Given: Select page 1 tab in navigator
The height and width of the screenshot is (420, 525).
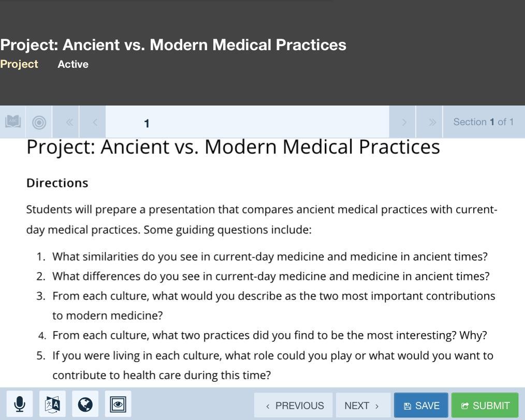Looking at the screenshot, I should (x=147, y=123).
